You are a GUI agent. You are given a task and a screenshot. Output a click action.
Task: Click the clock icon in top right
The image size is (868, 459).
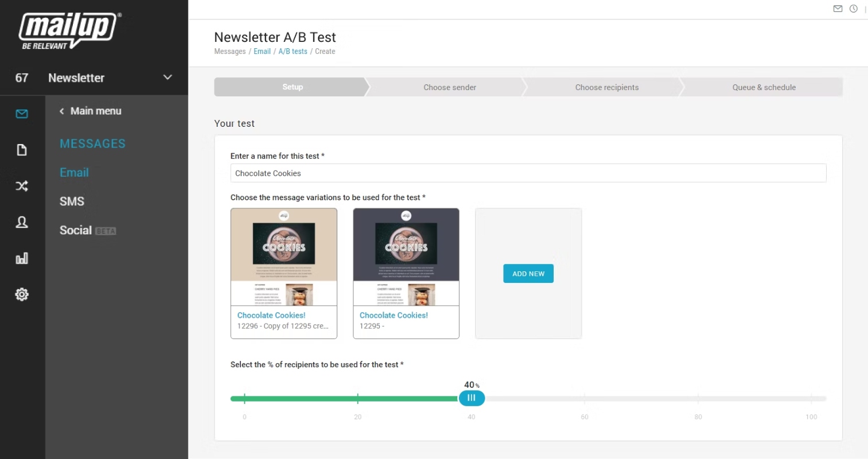[x=854, y=9]
